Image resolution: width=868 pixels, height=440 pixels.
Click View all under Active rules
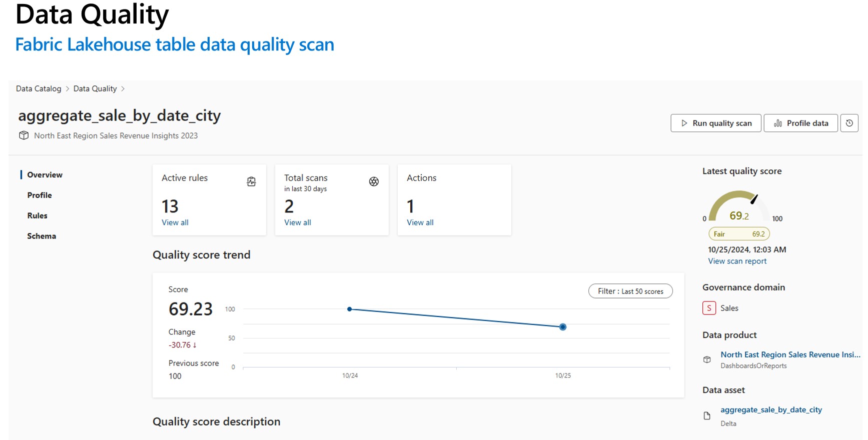(x=175, y=222)
